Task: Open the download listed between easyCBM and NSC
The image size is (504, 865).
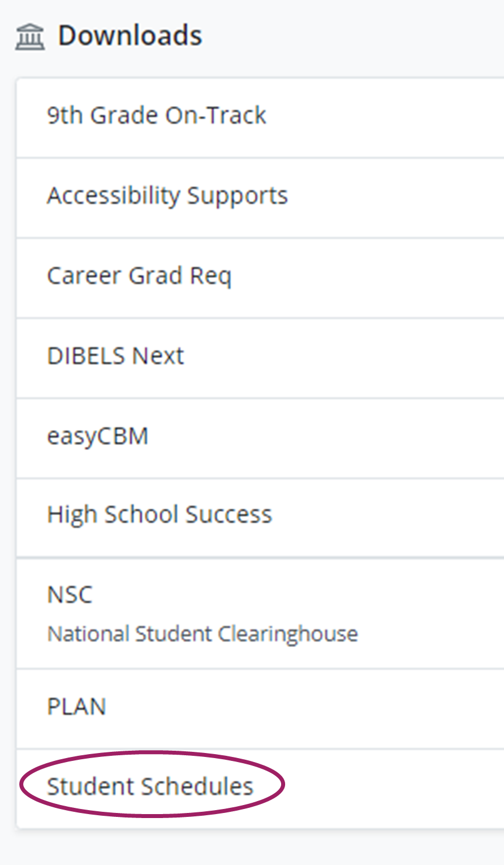Action: 160,514
